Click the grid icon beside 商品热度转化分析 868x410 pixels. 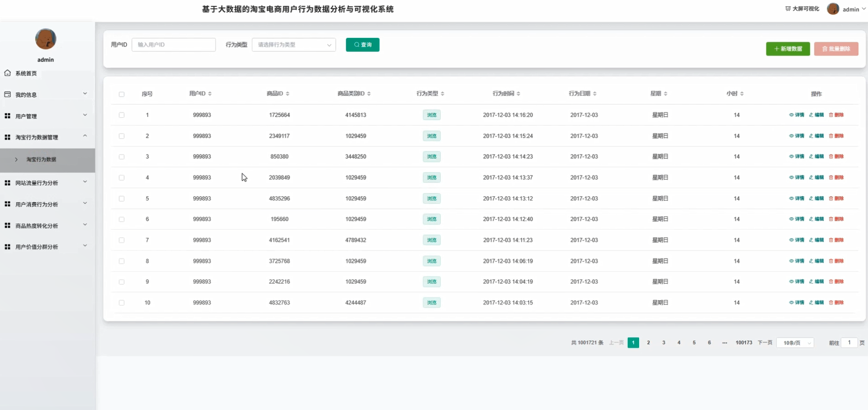click(7, 226)
